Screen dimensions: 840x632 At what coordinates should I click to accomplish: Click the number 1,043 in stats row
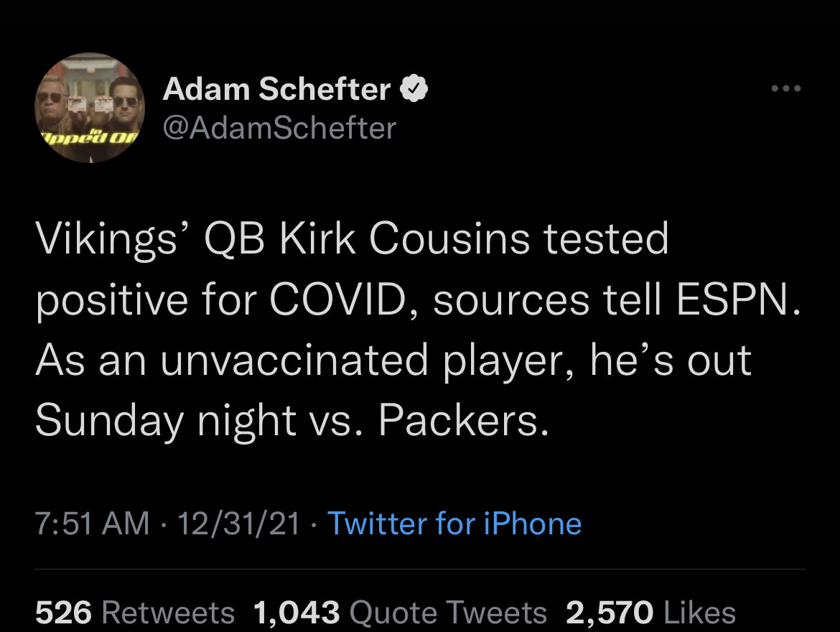pyautogui.click(x=297, y=612)
